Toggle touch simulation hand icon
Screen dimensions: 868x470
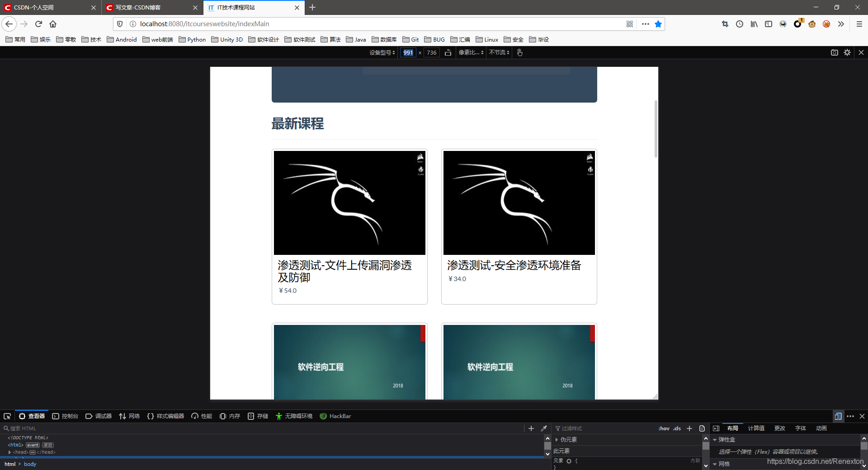[x=520, y=52]
